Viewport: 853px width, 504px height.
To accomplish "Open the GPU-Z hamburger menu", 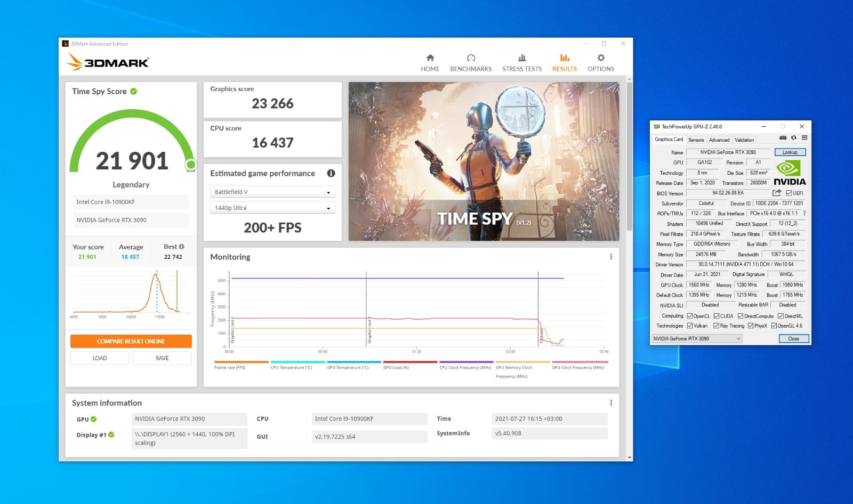I will (x=804, y=138).
